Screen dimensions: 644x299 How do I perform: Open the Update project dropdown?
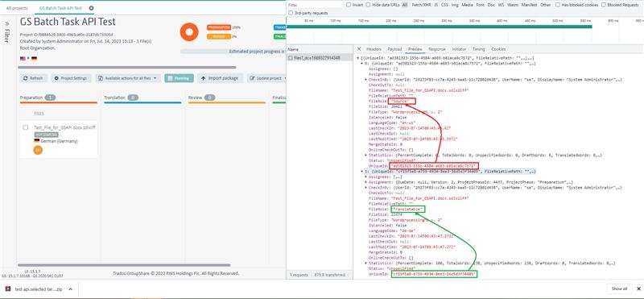pos(267,78)
